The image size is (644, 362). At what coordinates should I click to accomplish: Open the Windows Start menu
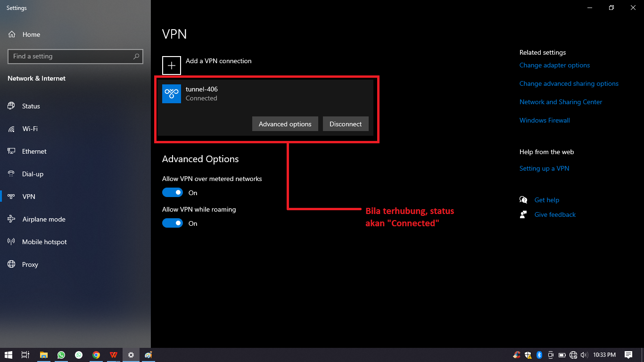pyautogui.click(x=8, y=355)
